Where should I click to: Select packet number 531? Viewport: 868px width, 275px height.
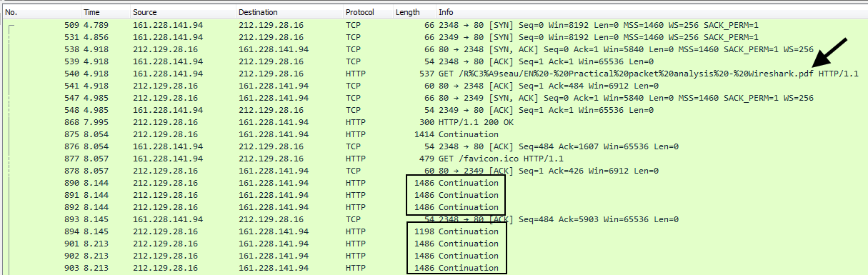[434, 37]
